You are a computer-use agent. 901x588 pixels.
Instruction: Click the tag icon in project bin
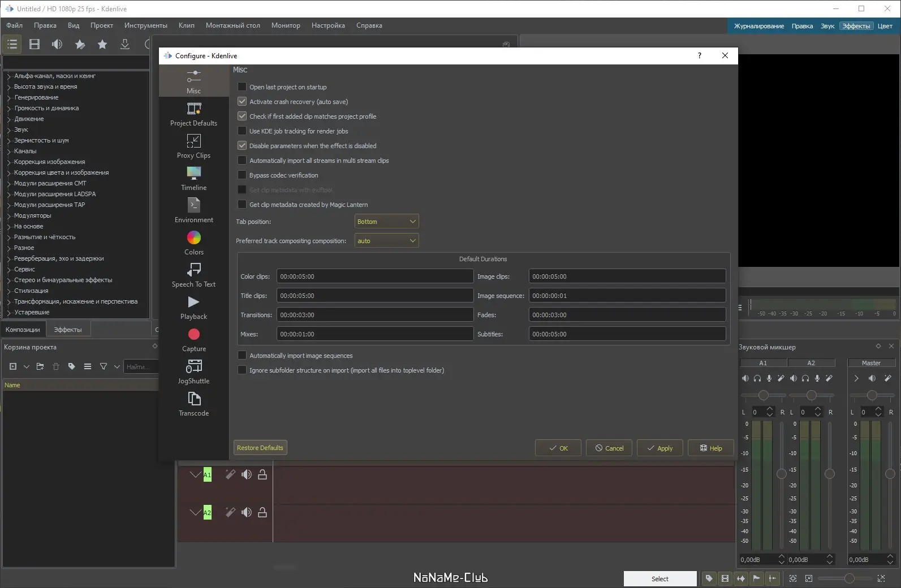pos(72,366)
